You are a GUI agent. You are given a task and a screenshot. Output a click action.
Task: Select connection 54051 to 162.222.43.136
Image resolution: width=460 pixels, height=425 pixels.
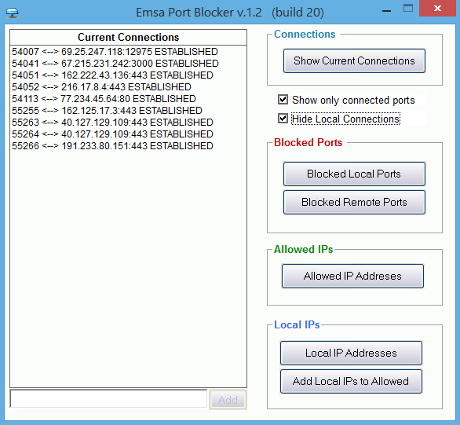pyautogui.click(x=112, y=75)
